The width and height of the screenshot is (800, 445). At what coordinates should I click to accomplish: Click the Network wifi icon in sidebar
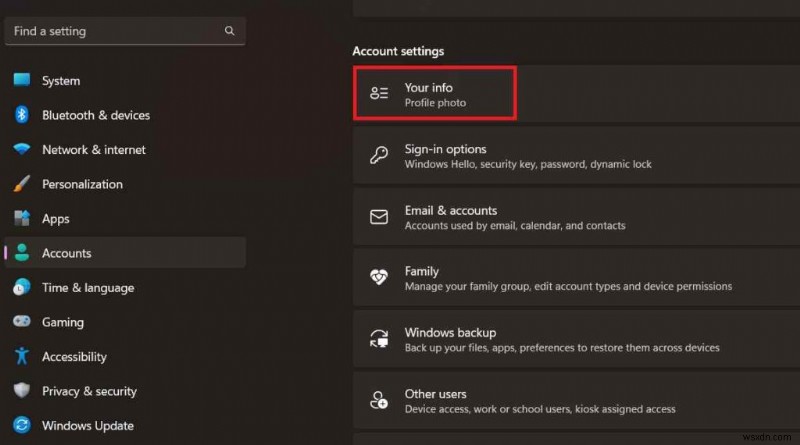click(21, 149)
